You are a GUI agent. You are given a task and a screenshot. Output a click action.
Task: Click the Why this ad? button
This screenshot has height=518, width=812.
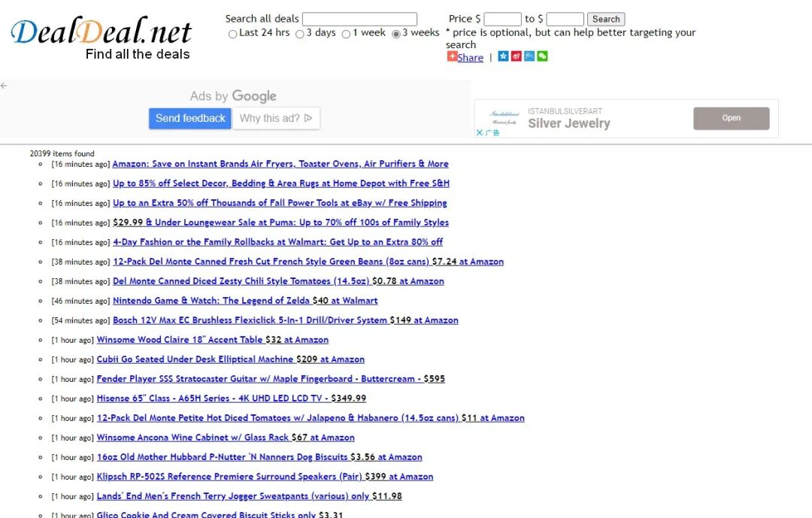pos(276,118)
